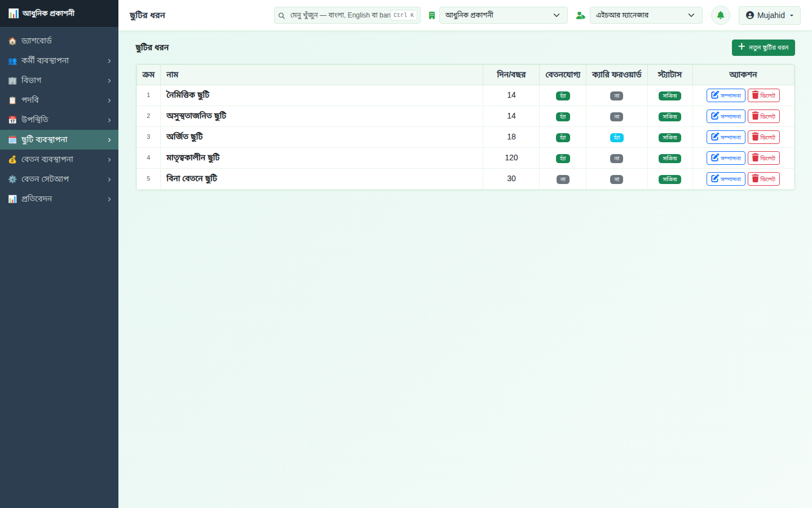Expand the কর্মী ব্যবস্থাপনা submenu chevron
Viewport: 812px width, 508px height.
pos(109,61)
